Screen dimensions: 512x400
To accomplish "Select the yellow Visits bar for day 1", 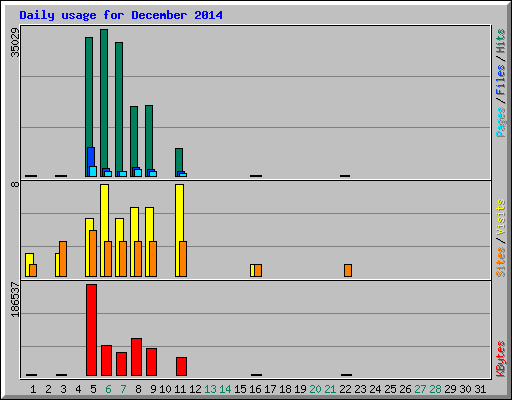I will [29, 265].
